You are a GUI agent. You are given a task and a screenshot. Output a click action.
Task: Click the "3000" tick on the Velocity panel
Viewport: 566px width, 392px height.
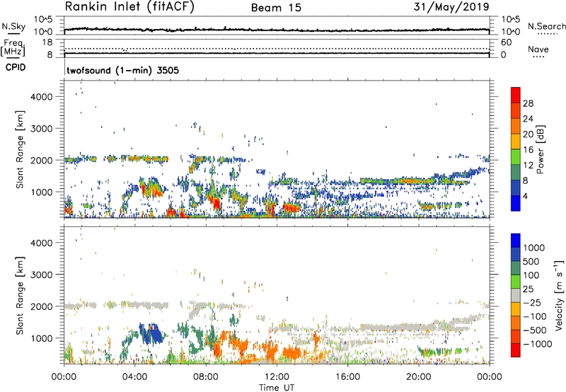point(42,275)
